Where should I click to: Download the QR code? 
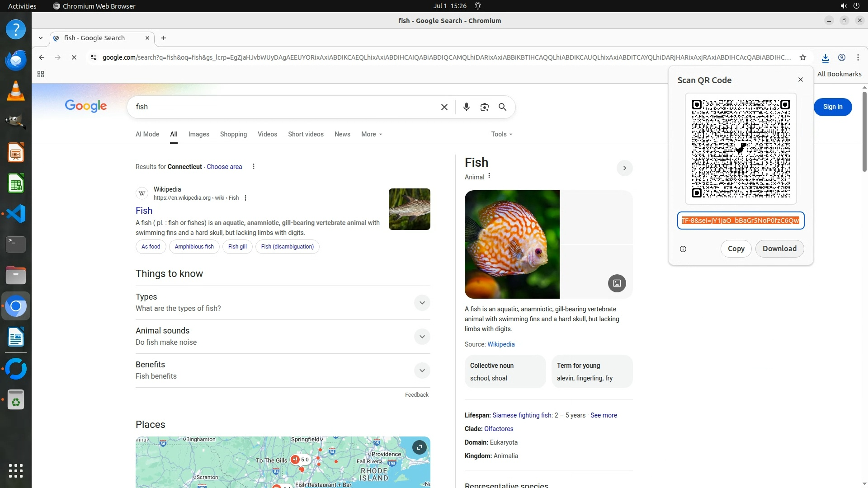coord(779,249)
